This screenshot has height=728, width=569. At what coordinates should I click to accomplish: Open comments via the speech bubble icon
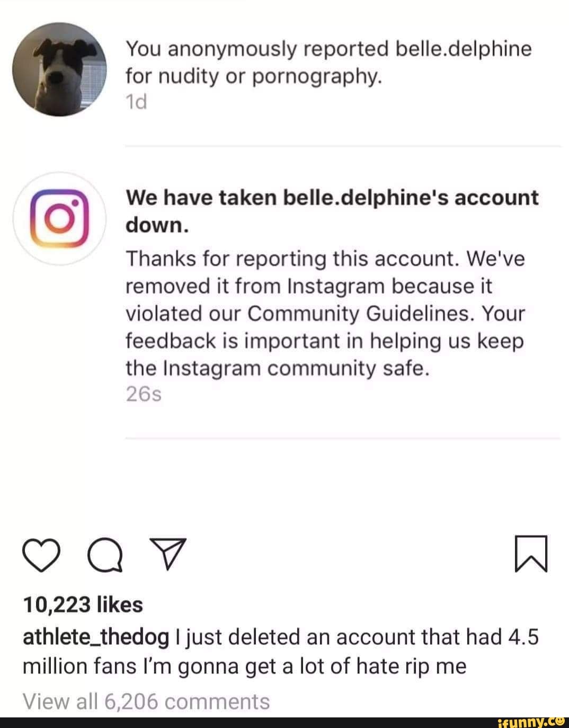[105, 555]
